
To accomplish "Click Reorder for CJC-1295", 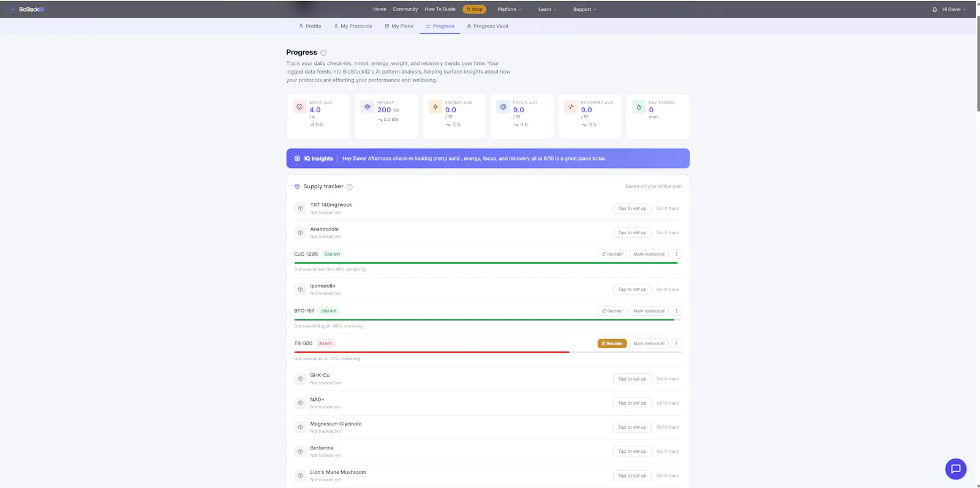I will point(612,254).
